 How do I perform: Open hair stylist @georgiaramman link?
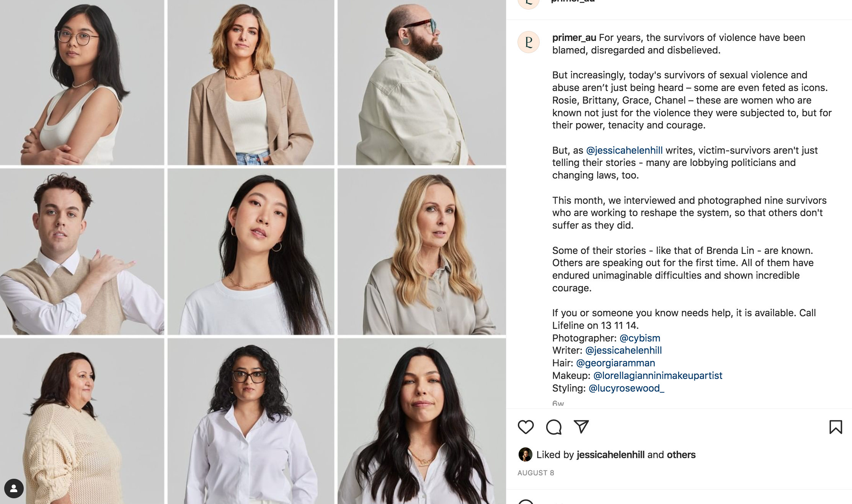coord(615,363)
